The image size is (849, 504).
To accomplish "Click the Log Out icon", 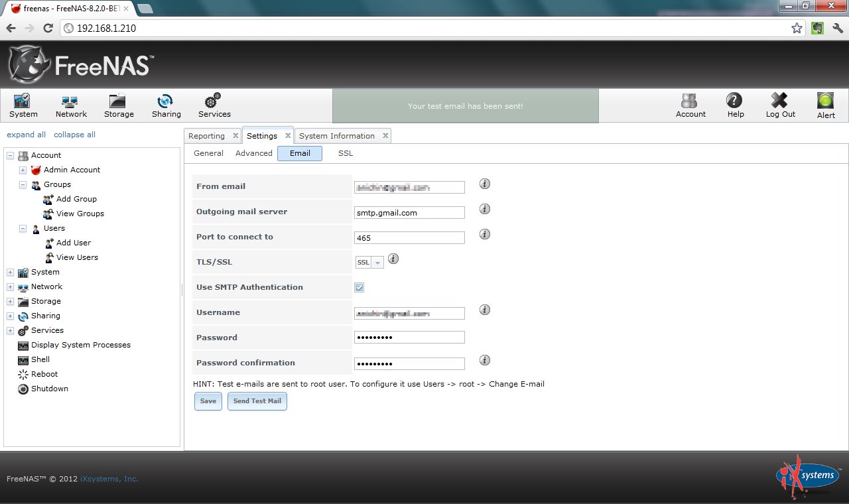I will (x=780, y=105).
